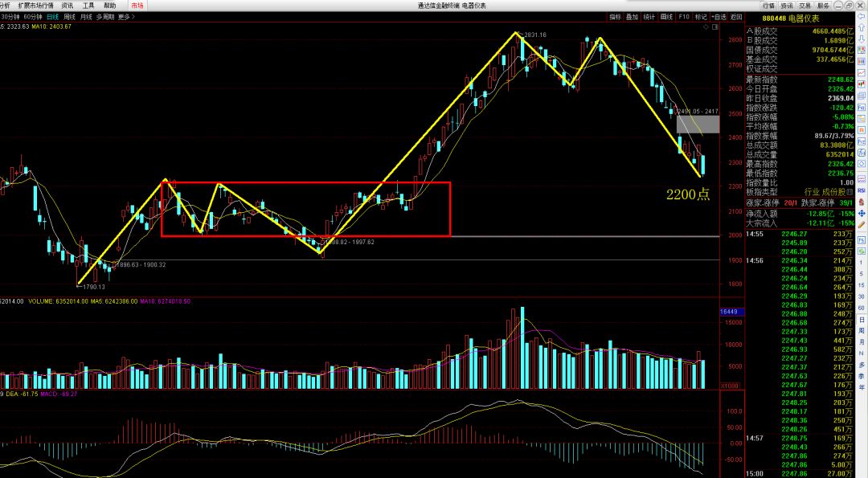Click the FS icon in right sidebar
Viewport: 868px width, 478px height.
(862, 240)
